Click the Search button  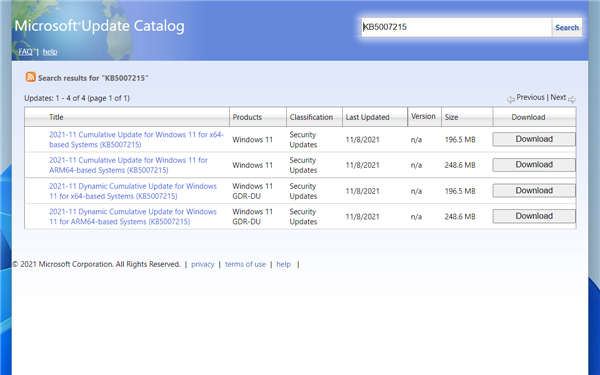(x=567, y=27)
